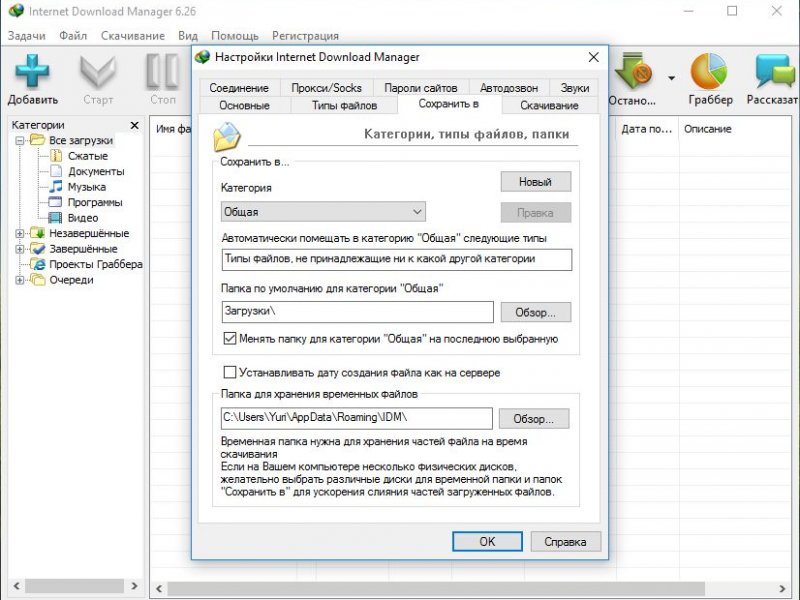Click the Очереди folder icon
Image resolution: width=800 pixels, height=600 pixels.
click(x=37, y=280)
